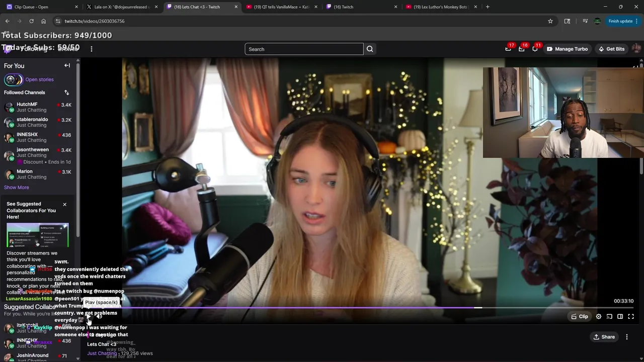Click Show More under followed channels
The height and width of the screenshot is (362, 644).
[x=17, y=187]
